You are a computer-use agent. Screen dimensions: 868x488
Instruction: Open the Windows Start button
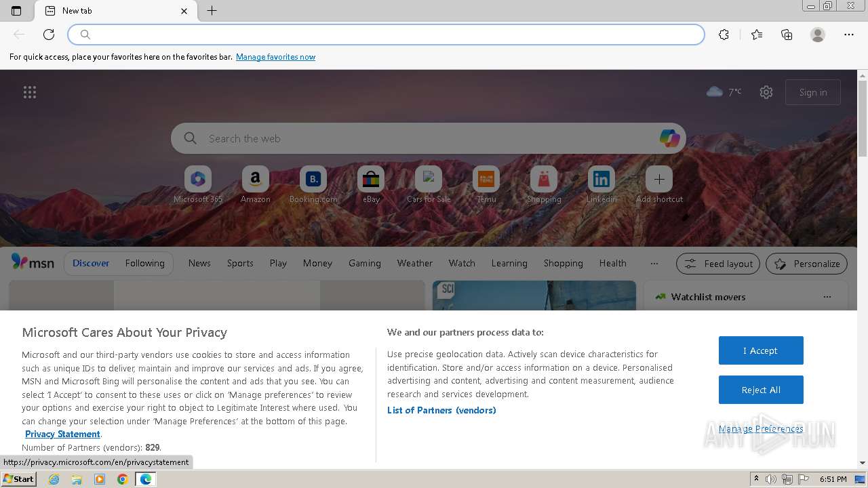click(x=19, y=479)
